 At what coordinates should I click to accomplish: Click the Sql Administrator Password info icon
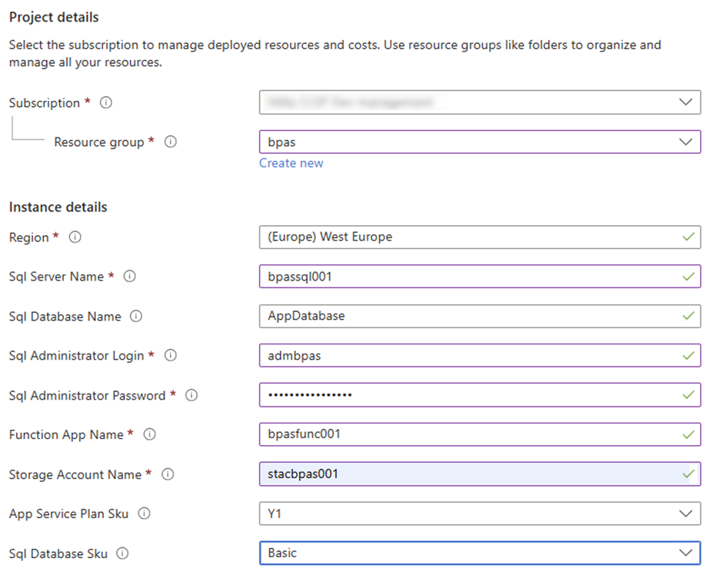point(192,395)
